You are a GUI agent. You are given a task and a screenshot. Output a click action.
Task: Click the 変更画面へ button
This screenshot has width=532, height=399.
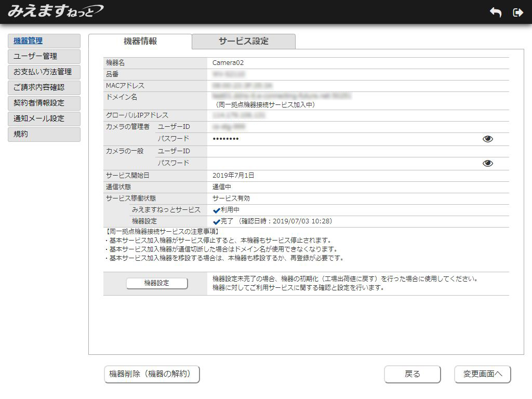(x=482, y=374)
